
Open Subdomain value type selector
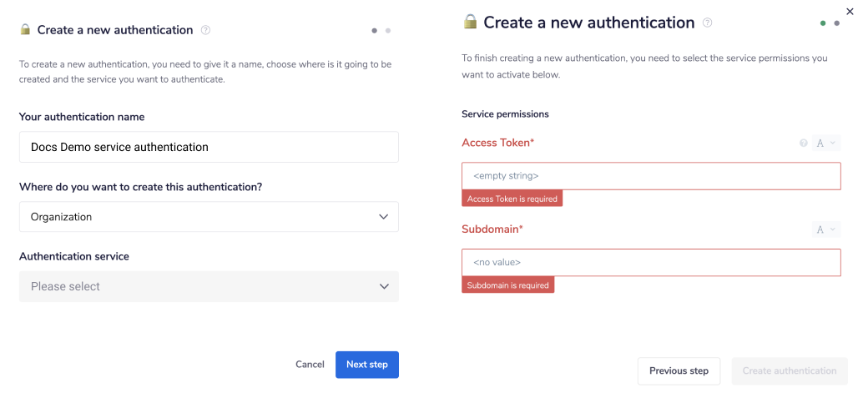825,229
